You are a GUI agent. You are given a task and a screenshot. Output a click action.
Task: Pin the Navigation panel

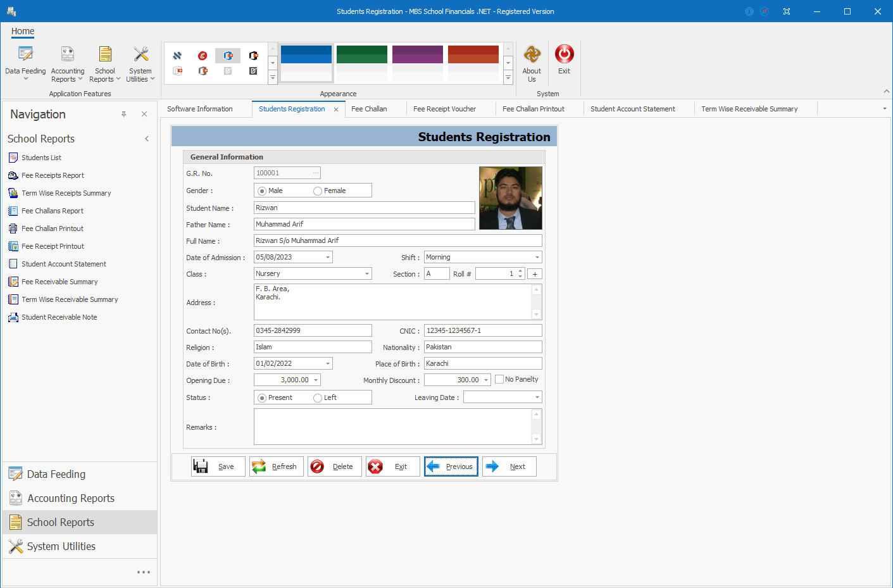click(x=124, y=114)
